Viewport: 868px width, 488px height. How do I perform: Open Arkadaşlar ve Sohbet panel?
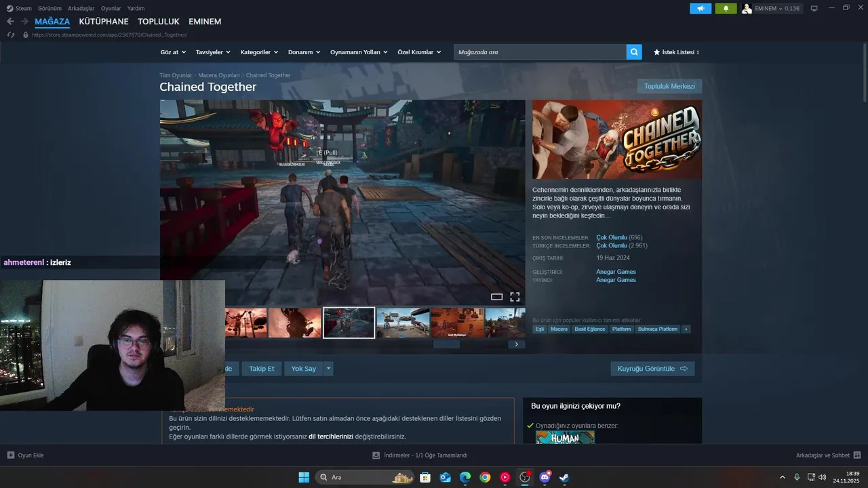[x=828, y=455]
